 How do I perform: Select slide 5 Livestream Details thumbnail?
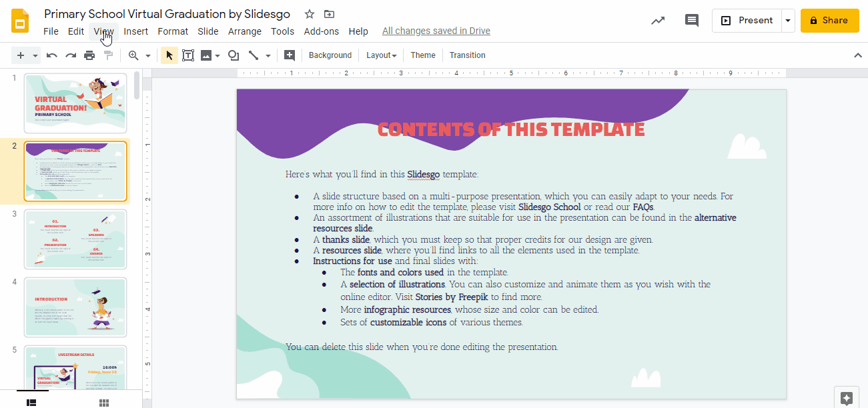(x=75, y=367)
